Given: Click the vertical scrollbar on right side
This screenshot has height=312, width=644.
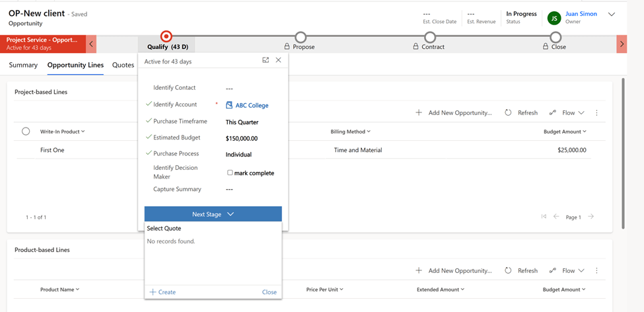Looking at the screenshot, I should point(623,152).
